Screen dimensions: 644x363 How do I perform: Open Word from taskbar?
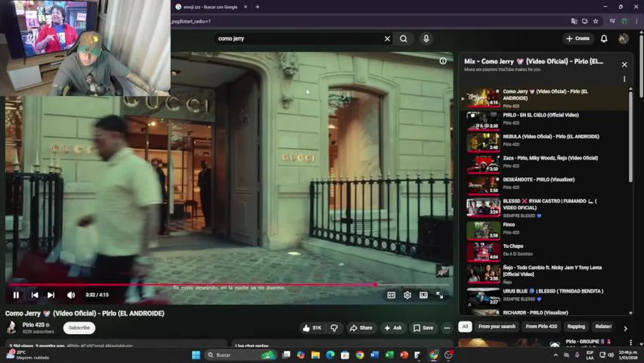[374, 355]
